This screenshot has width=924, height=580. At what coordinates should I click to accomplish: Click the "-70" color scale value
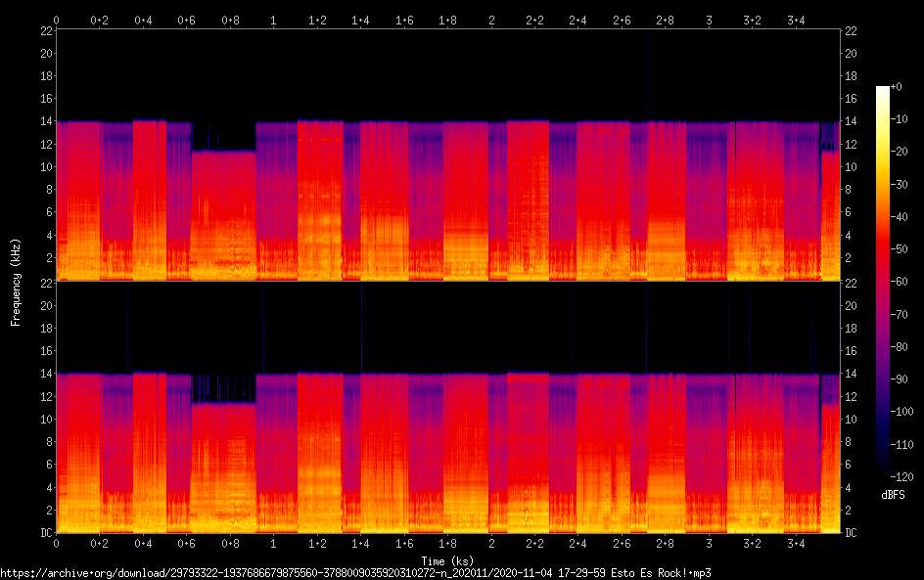[x=900, y=314]
